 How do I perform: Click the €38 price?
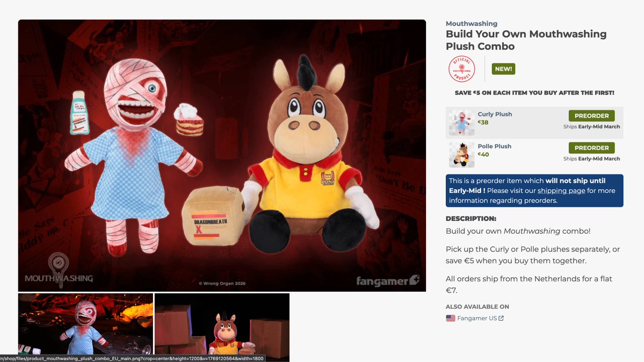click(x=483, y=122)
